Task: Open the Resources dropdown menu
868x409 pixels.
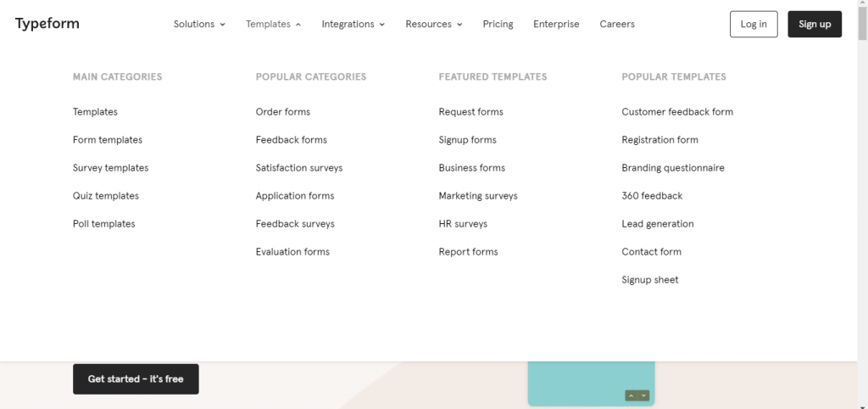Action: click(434, 25)
